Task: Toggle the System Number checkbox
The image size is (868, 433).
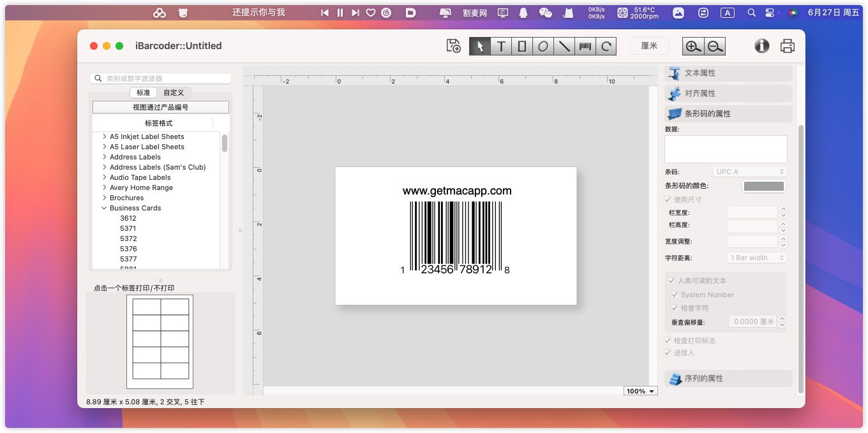Action: pos(675,295)
